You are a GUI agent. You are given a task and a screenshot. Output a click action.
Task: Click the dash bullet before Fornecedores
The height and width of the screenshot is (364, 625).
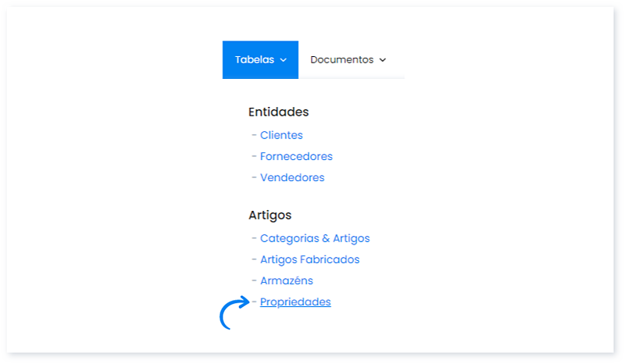(x=254, y=156)
